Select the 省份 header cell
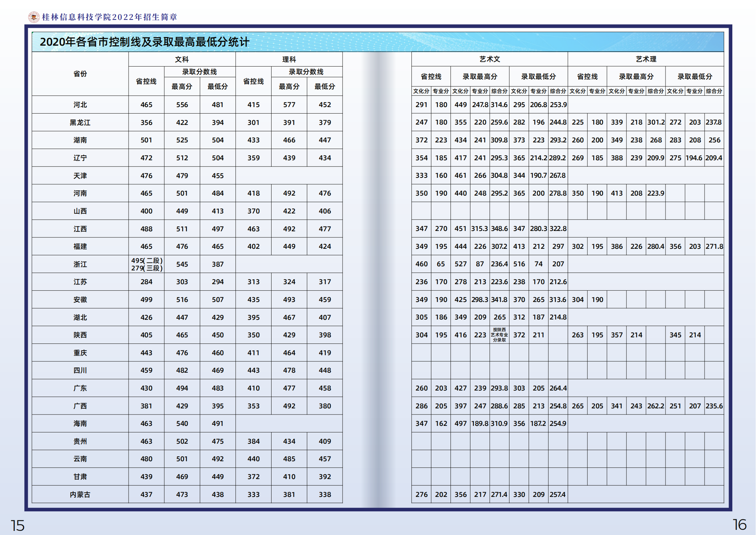The image size is (756, 535). 80,74
